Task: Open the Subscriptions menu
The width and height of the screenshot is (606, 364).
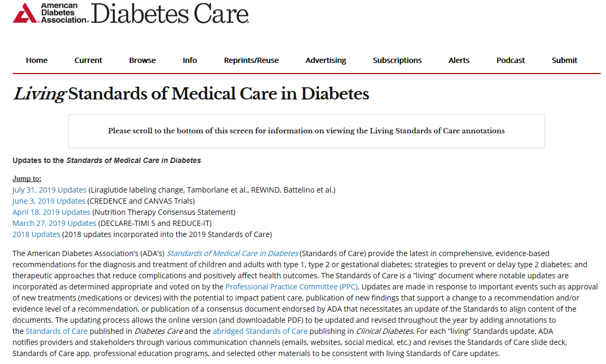Action: click(x=397, y=60)
